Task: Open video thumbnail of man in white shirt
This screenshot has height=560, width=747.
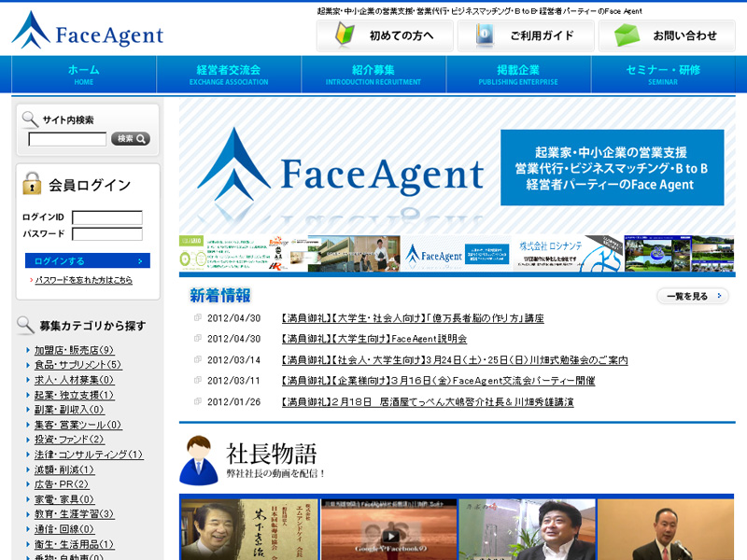Action: pos(527,529)
